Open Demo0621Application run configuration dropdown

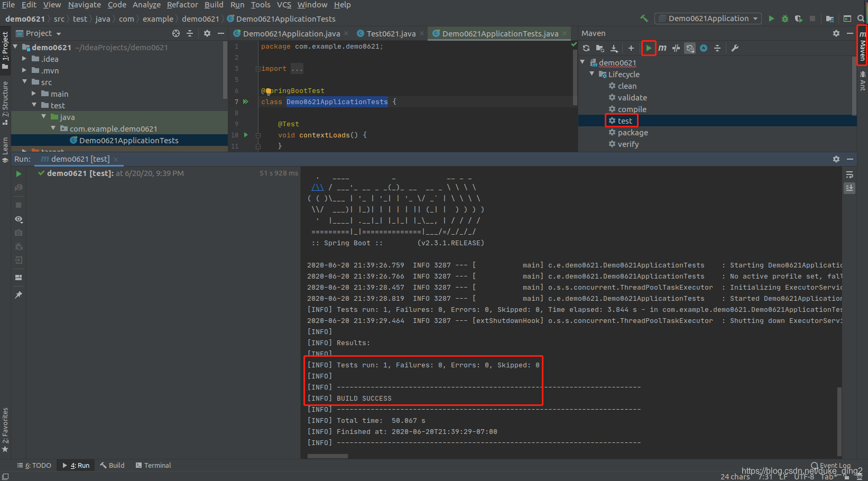click(708, 18)
